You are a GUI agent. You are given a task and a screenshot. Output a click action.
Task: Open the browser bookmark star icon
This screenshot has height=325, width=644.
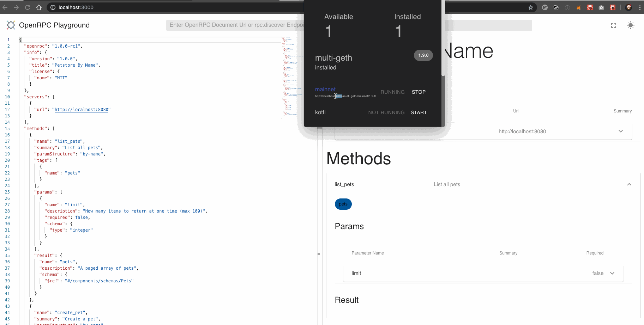tap(531, 7)
